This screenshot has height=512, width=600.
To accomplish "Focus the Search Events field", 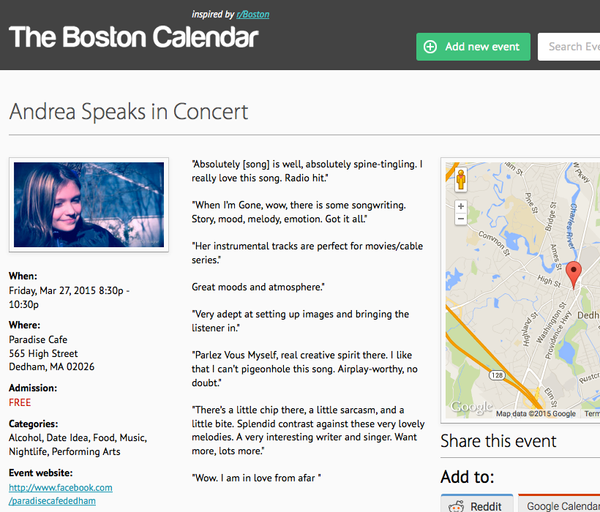I will click(569, 47).
